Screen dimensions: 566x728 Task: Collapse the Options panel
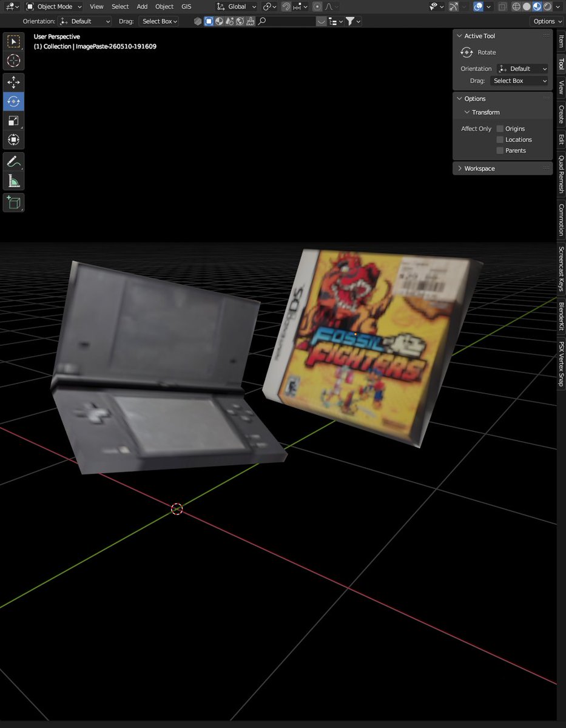point(459,98)
